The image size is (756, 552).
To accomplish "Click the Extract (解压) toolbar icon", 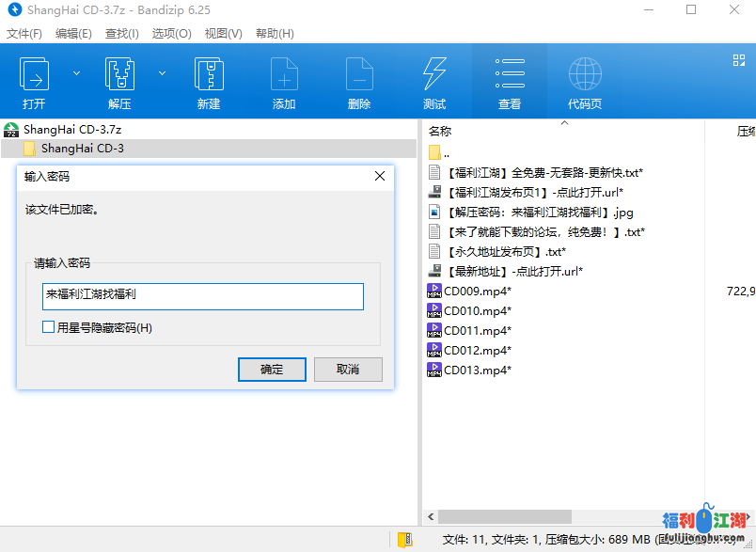I will coord(119,74).
